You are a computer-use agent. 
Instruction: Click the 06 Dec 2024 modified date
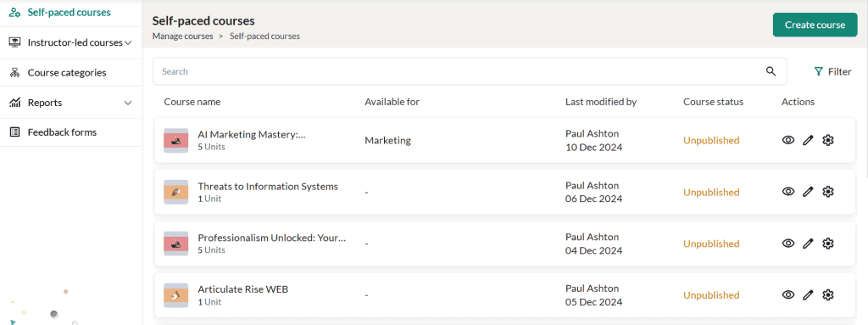[593, 199]
